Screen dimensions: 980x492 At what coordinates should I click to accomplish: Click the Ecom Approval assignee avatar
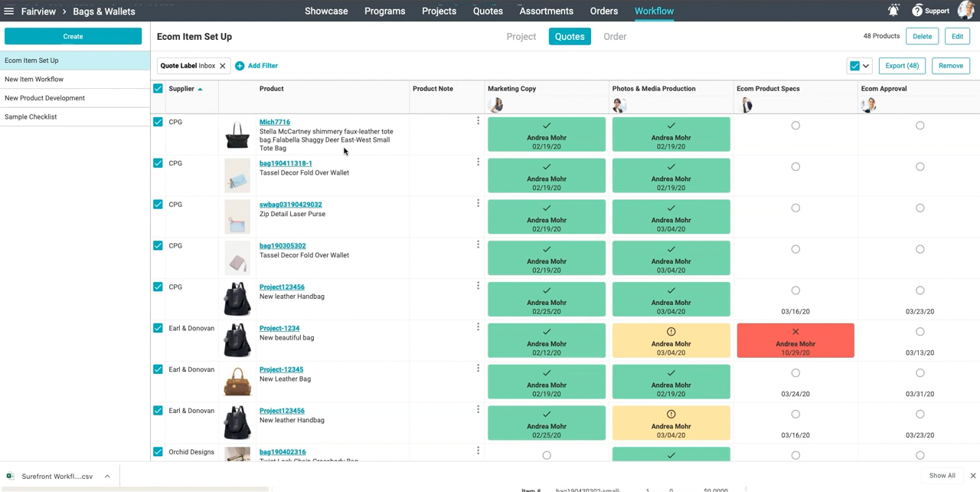(868, 105)
